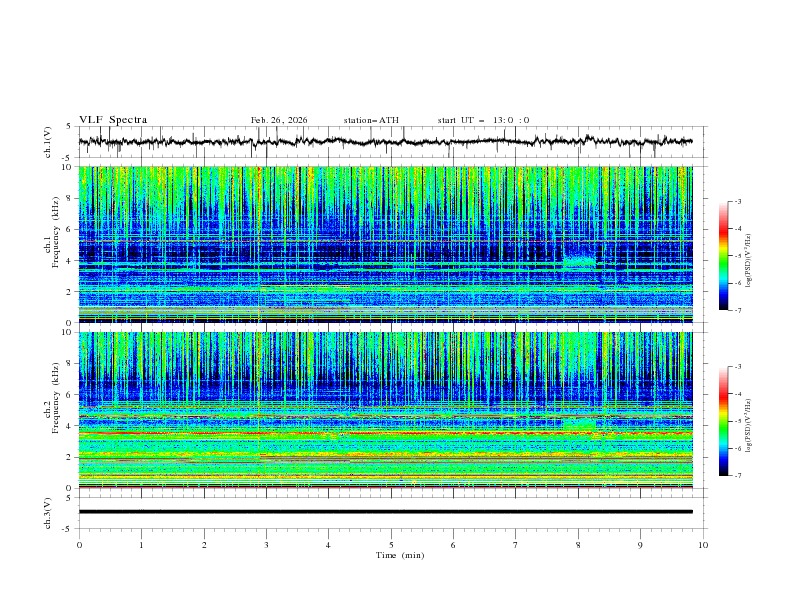Click the time axis tick label '5'
792x612 pixels.
tap(391, 545)
